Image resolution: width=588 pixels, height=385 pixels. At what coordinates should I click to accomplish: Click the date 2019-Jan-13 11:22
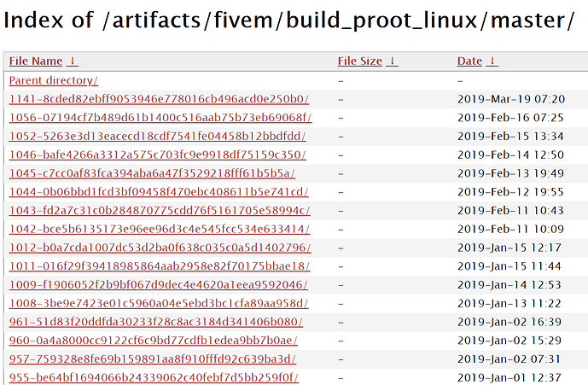pyautogui.click(x=509, y=304)
